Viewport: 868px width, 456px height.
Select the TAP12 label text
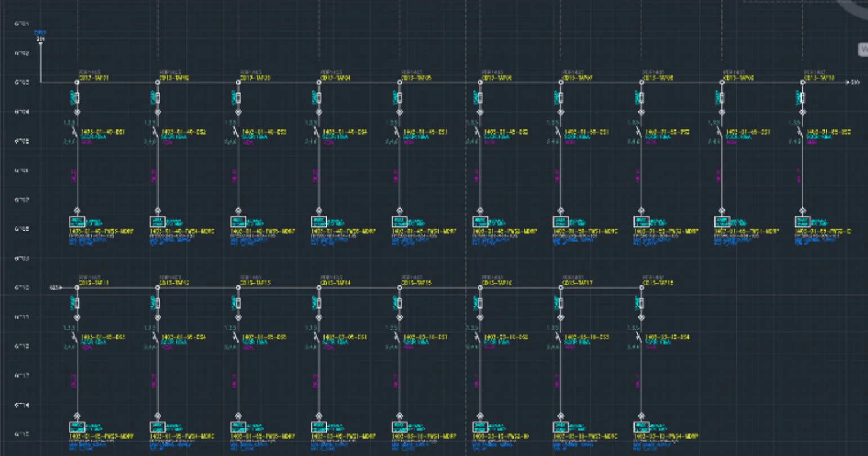(x=174, y=283)
